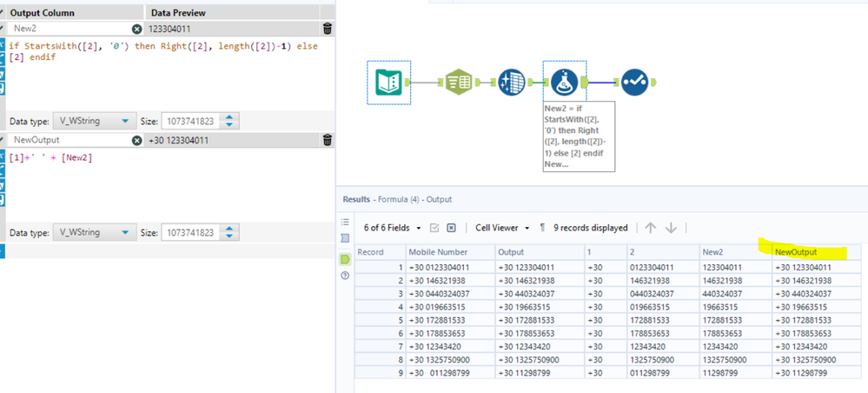Select the Browse checkmark tool on canvas
The image size is (868, 393).
[x=635, y=83]
